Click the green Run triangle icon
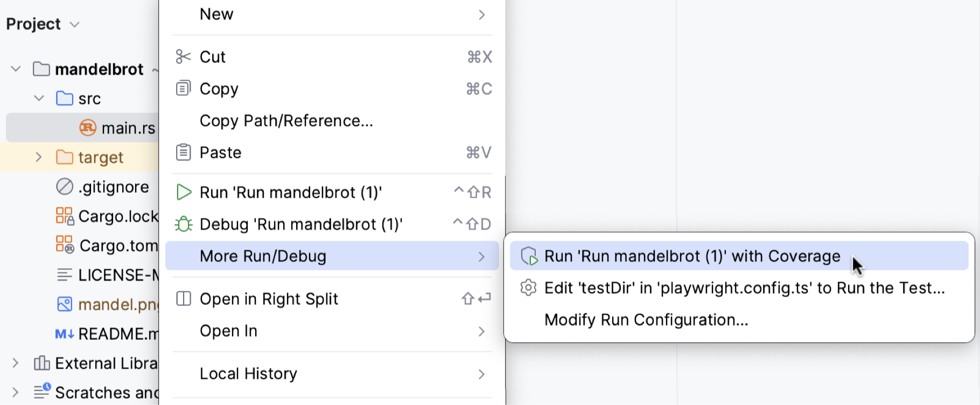 [x=184, y=192]
